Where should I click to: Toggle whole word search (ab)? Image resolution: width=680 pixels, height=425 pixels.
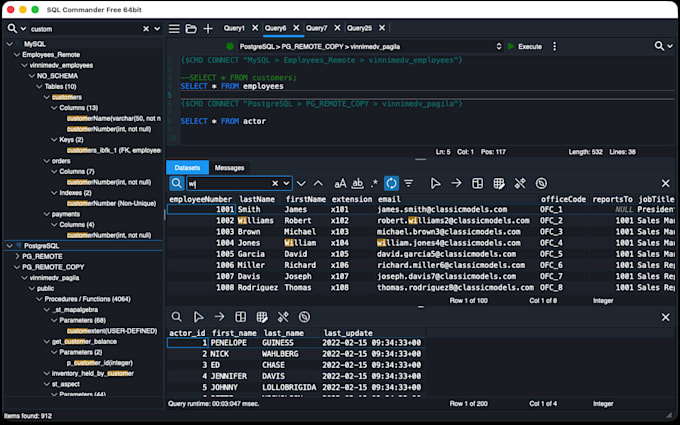[x=357, y=183]
